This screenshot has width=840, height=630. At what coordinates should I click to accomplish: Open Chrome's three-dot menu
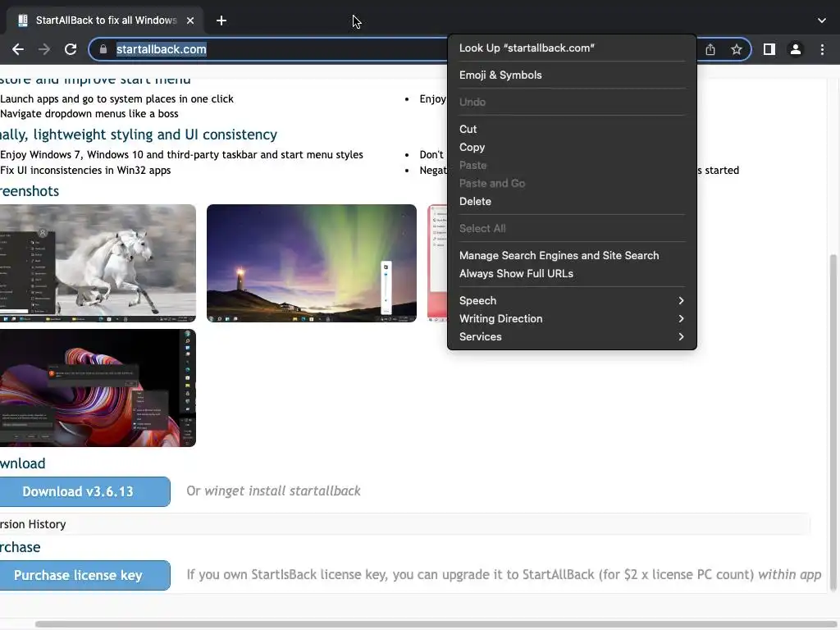click(822, 49)
